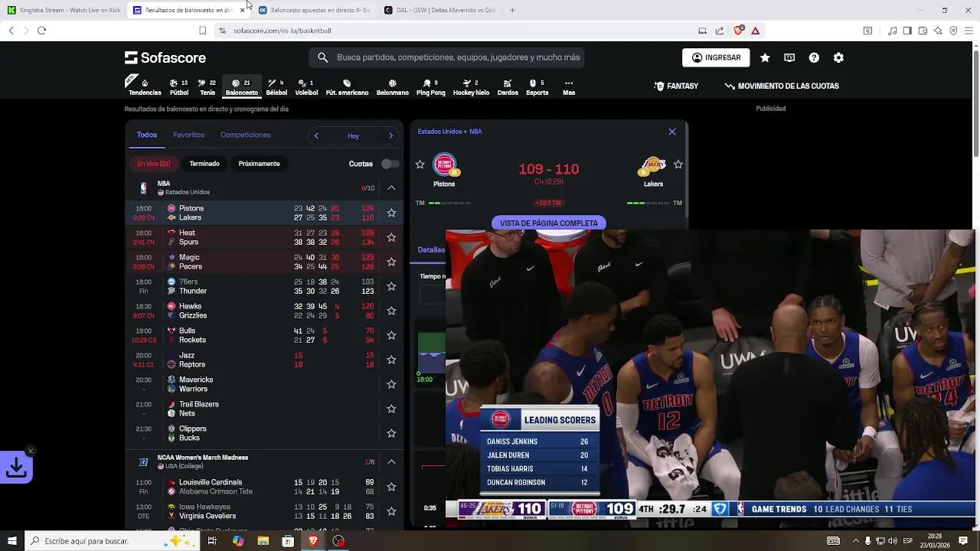Switch to Todos tab
The height and width of the screenshot is (551, 980).
click(147, 135)
